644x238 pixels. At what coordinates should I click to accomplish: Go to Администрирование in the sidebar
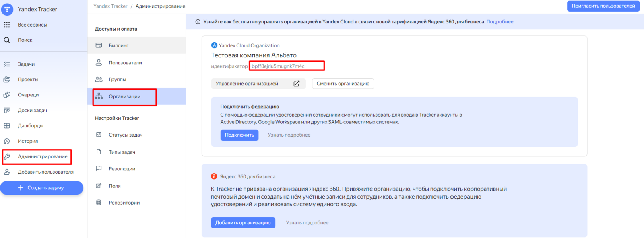42,156
